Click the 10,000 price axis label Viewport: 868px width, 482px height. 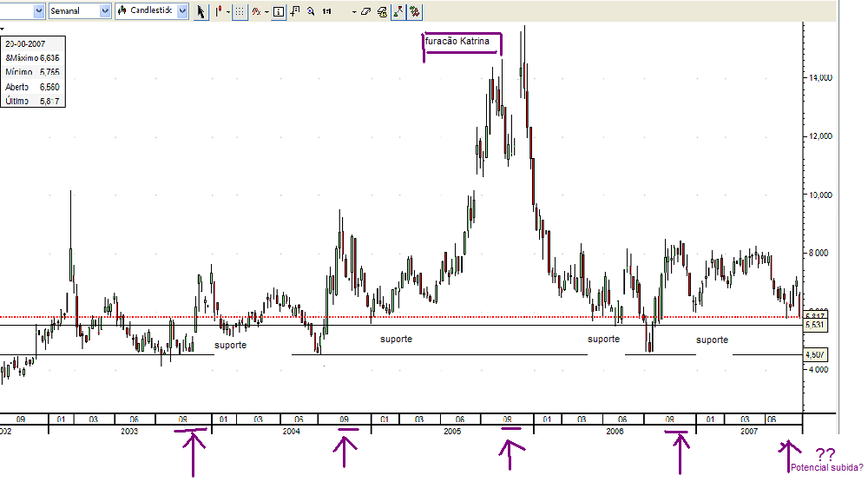[820, 195]
